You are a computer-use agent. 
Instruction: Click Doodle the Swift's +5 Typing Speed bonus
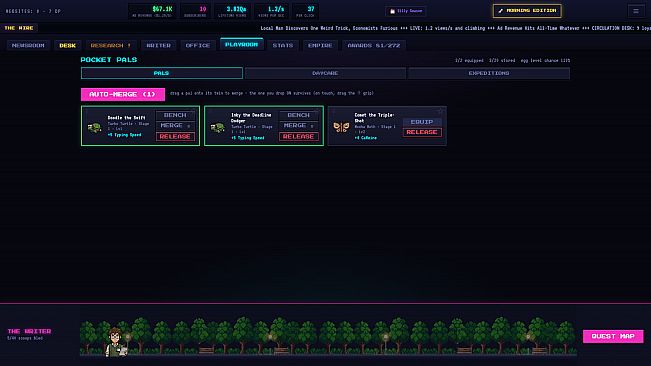[125, 135]
